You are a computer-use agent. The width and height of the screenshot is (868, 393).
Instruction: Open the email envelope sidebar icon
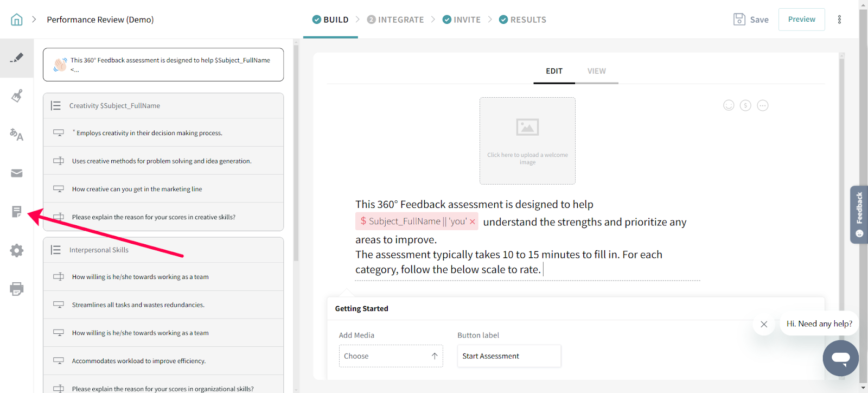point(17,173)
